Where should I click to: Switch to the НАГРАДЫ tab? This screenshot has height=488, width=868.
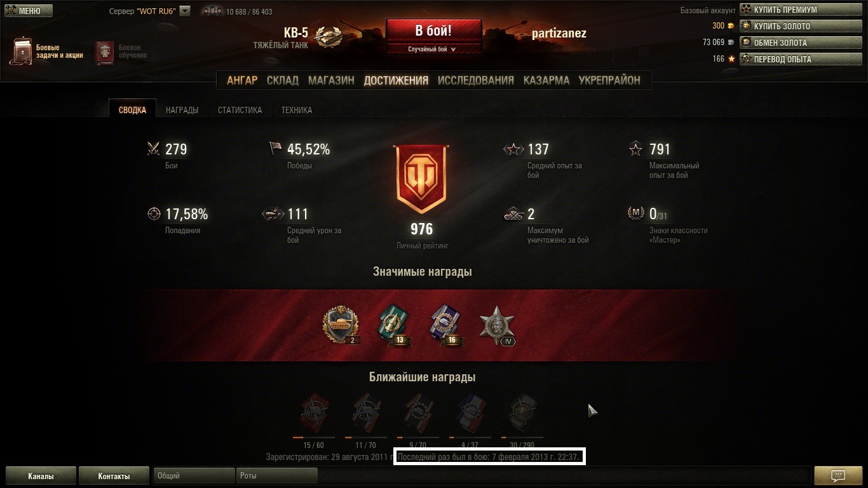click(182, 110)
